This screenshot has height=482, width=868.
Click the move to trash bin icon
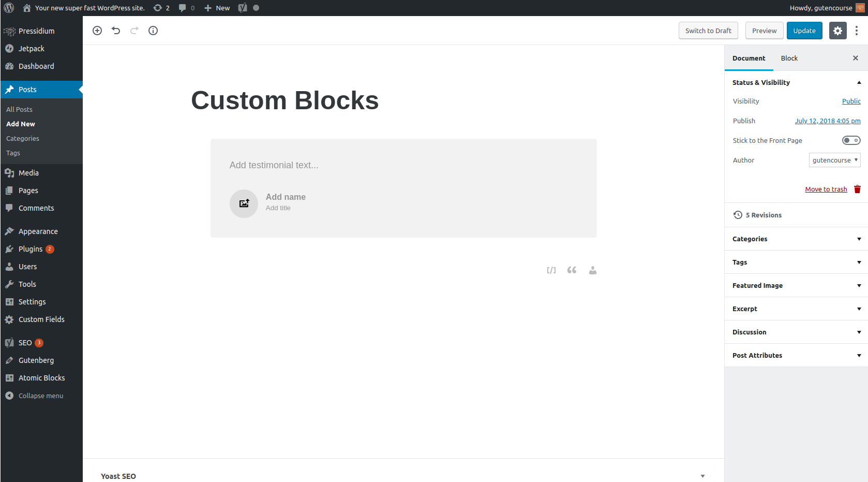[857, 189]
